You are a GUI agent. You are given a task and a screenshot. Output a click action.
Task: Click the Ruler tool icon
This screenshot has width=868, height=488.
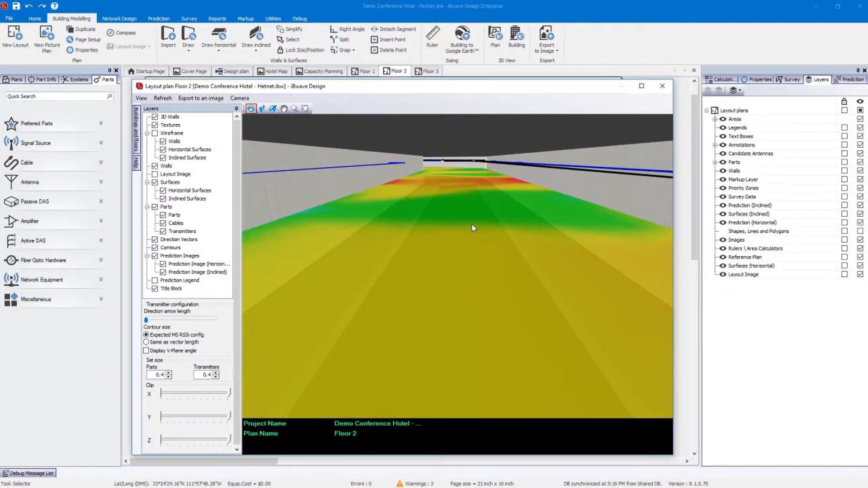pos(432,34)
